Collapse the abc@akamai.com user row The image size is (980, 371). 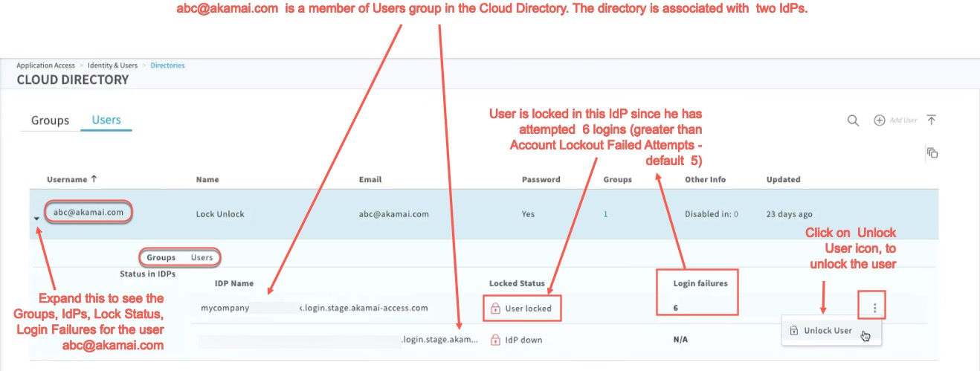coord(37,218)
